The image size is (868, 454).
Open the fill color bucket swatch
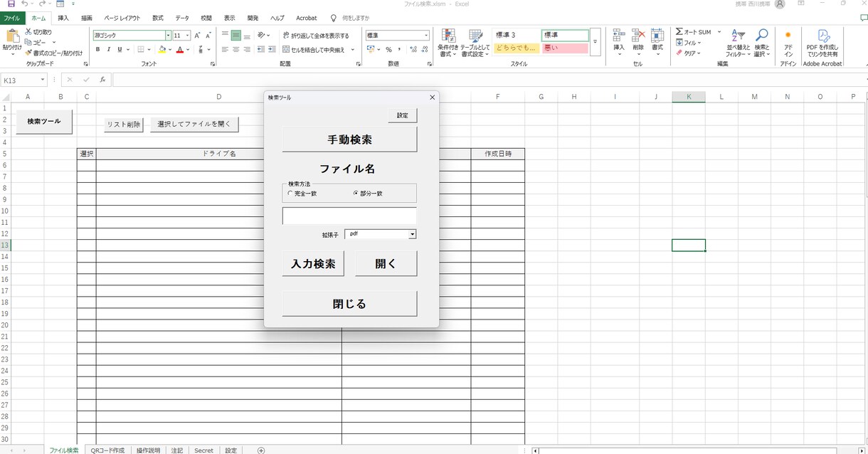(x=162, y=50)
